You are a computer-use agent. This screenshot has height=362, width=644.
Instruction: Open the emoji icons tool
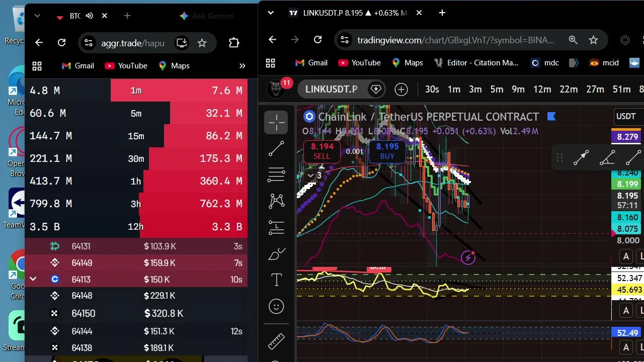tap(276, 306)
